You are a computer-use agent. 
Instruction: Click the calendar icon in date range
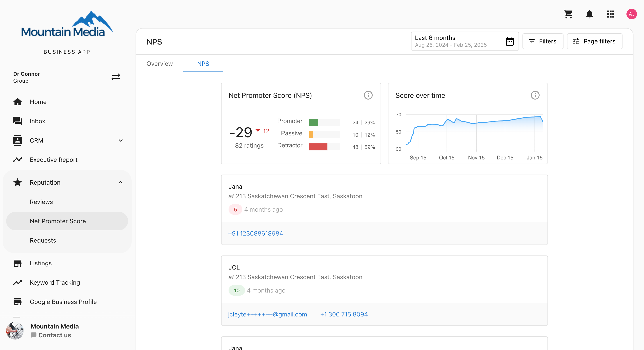click(x=510, y=41)
